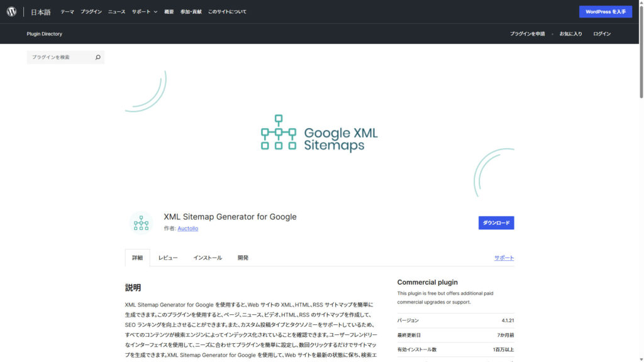Click the Google XML Sitemaps banner image
Image resolution: width=644 pixels, height=362 pixels.
(x=319, y=133)
